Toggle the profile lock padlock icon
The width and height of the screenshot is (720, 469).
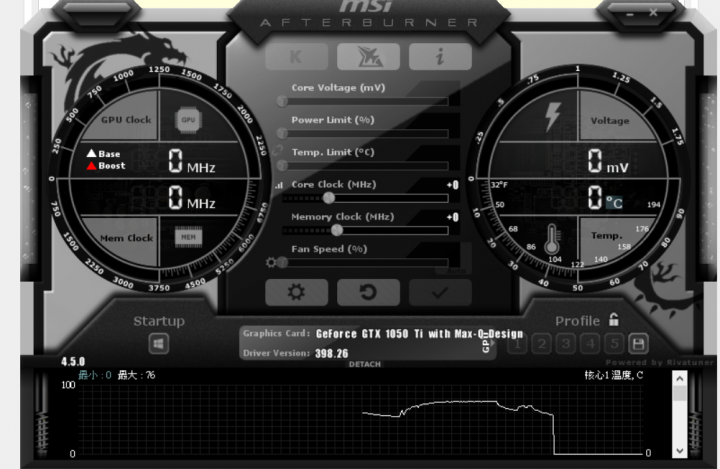[x=613, y=319]
